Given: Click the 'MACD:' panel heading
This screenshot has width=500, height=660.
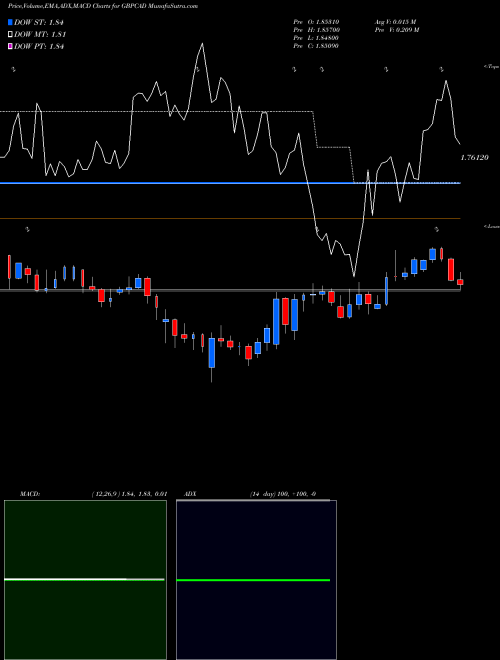Looking at the screenshot, I should [x=30, y=494].
